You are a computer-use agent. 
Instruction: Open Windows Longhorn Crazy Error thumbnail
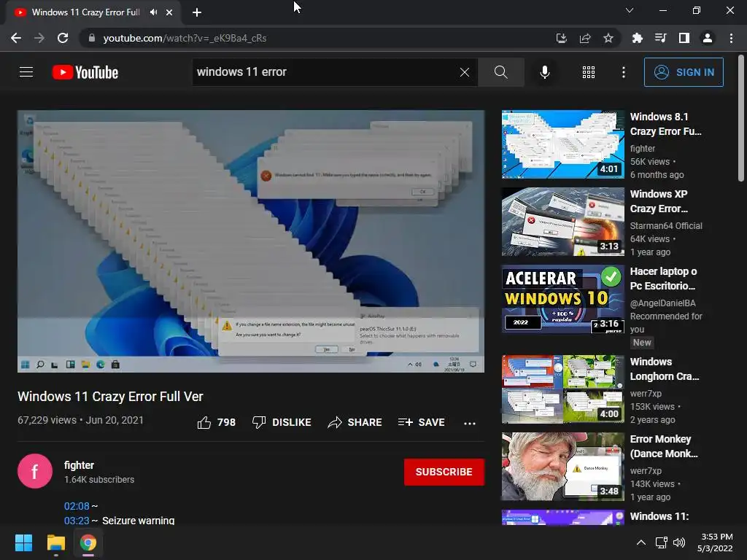coord(563,389)
